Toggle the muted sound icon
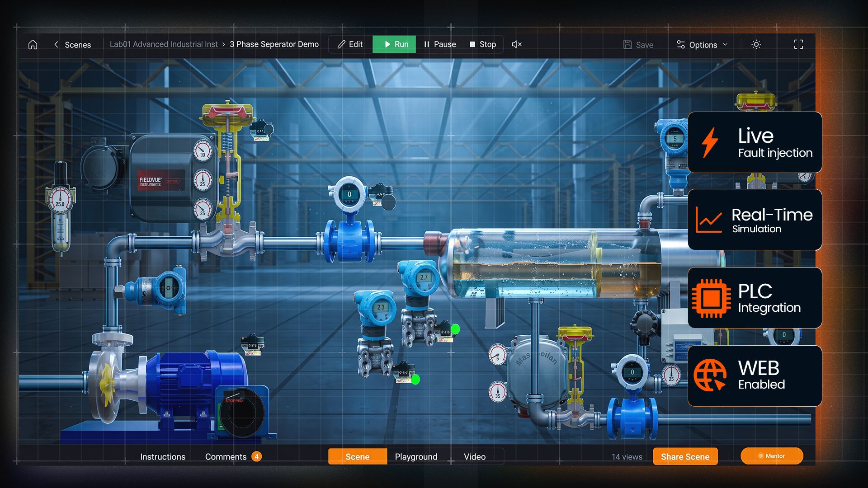The height and width of the screenshot is (488, 868). 517,44
